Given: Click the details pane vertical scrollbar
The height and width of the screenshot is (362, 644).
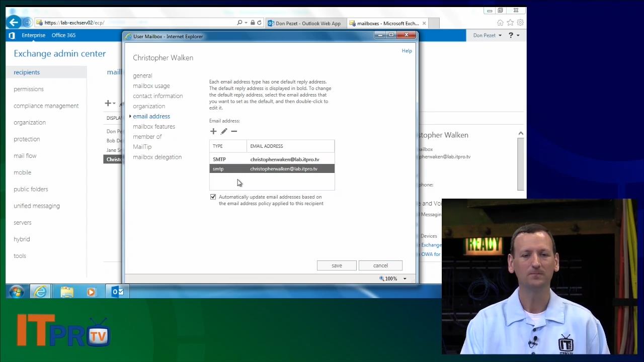Looking at the screenshot, I should [x=521, y=163].
